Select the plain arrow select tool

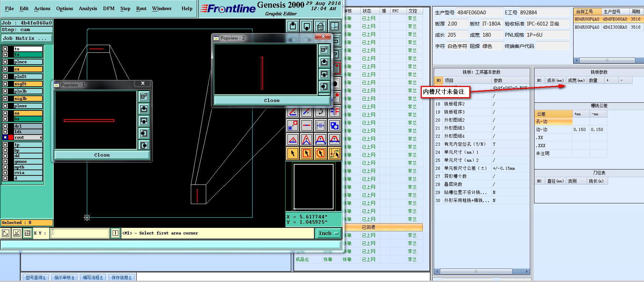[x=293, y=153]
